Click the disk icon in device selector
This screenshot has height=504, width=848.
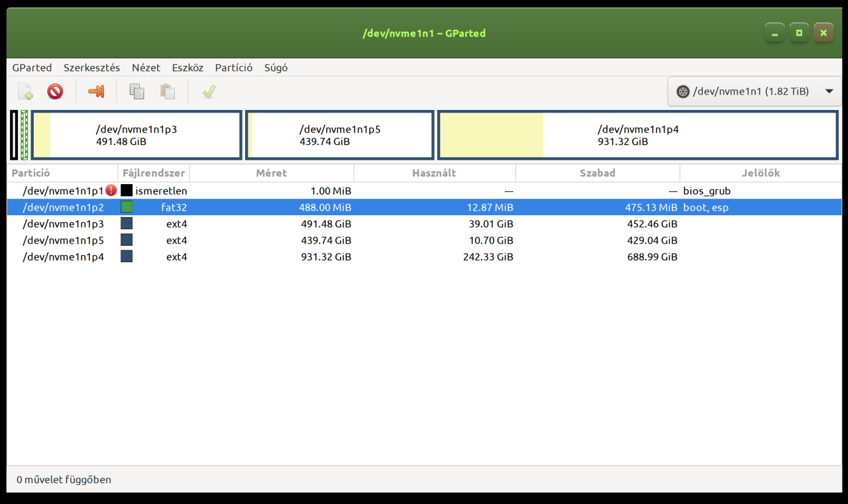[683, 91]
